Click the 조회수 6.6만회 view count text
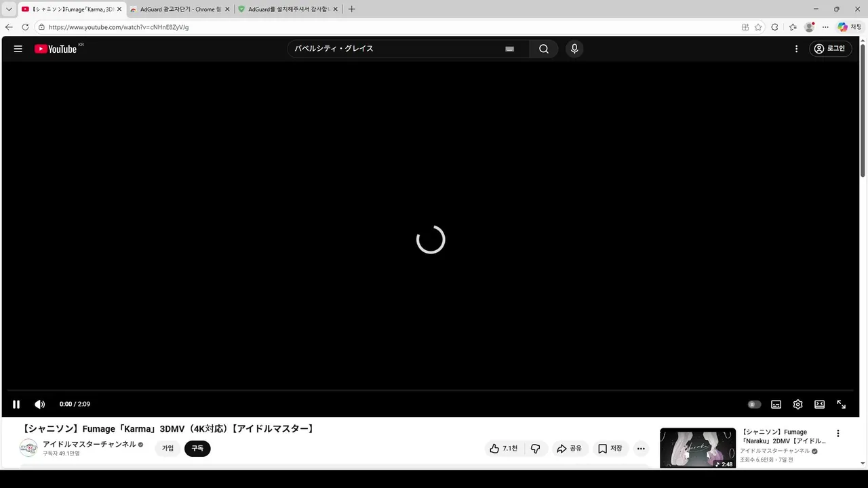Screen dimensions: 868x488 [x=757, y=460]
